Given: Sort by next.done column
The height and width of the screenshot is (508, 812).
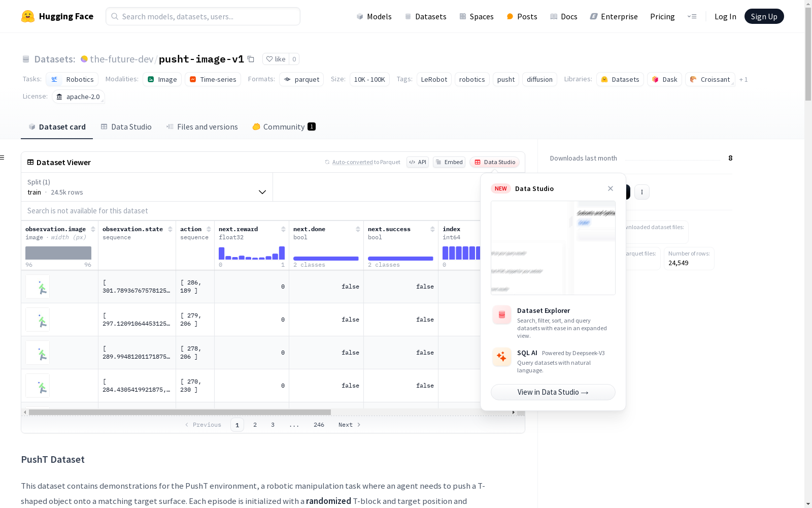Looking at the screenshot, I should (358, 229).
